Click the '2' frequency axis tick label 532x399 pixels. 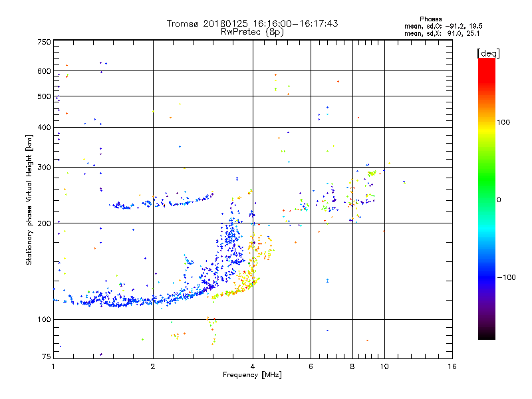pyautogui.click(x=153, y=366)
